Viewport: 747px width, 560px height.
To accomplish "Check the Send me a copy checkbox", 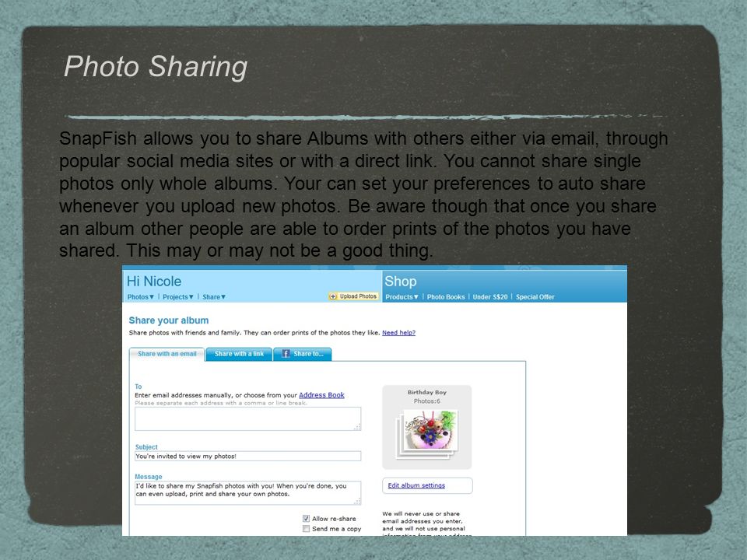I will [306, 529].
